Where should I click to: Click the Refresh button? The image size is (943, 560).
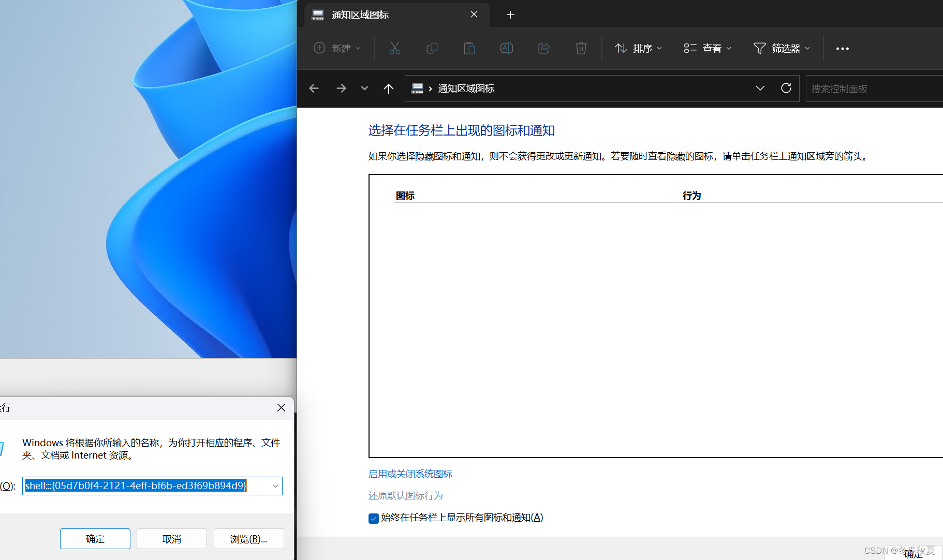[x=786, y=89]
